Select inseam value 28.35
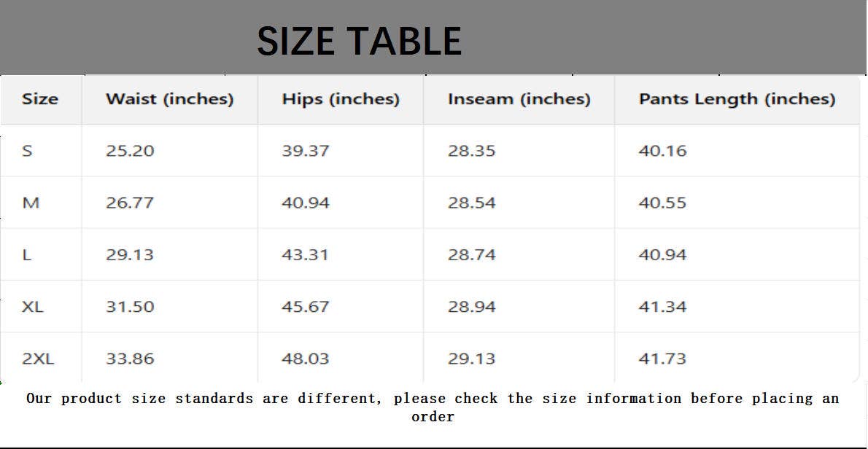Screen dimensions: 868x449 click(x=471, y=151)
